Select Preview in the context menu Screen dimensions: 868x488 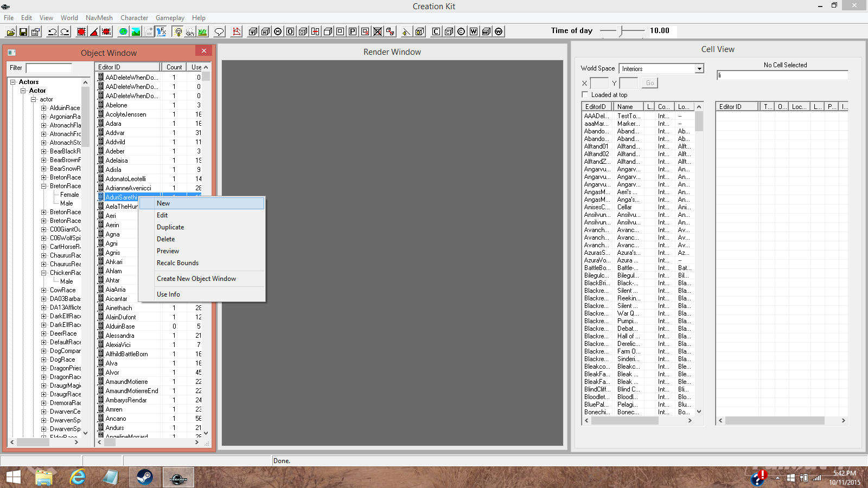[202, 251]
